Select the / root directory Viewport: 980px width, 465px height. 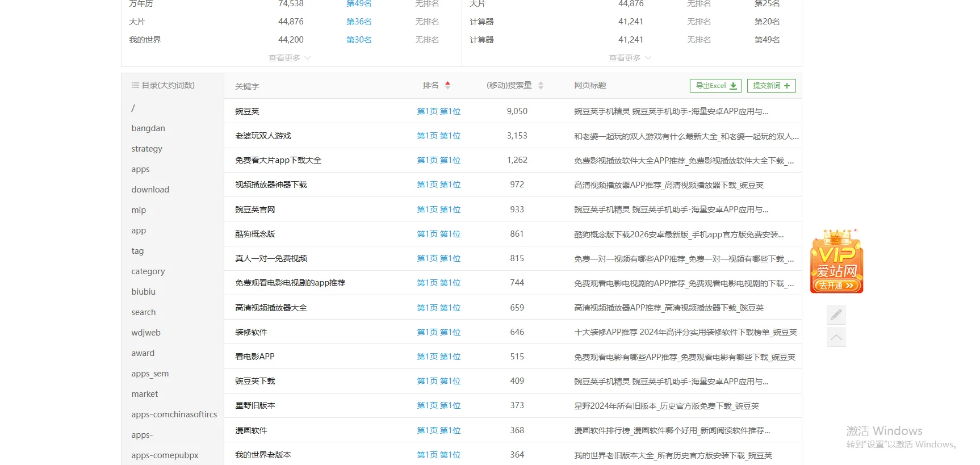(x=133, y=108)
